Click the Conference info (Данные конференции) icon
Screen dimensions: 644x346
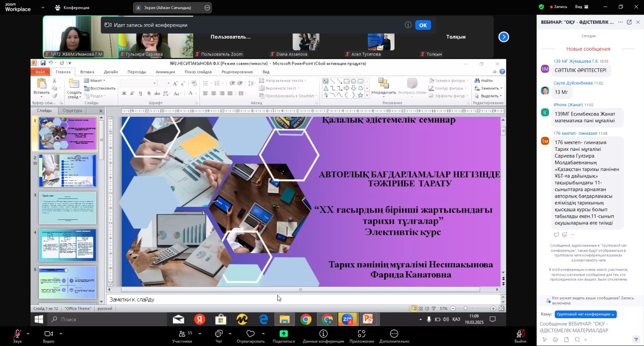pos(323,334)
